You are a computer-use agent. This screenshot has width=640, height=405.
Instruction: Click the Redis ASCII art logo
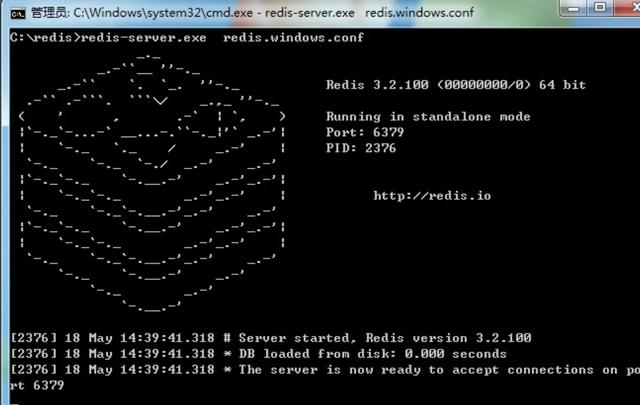click(x=152, y=182)
